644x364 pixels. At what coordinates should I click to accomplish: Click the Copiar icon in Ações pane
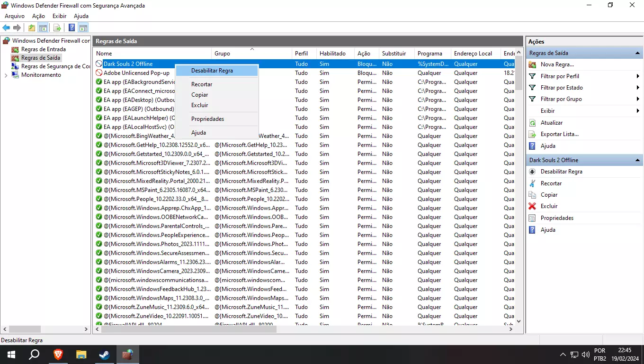[532, 195]
